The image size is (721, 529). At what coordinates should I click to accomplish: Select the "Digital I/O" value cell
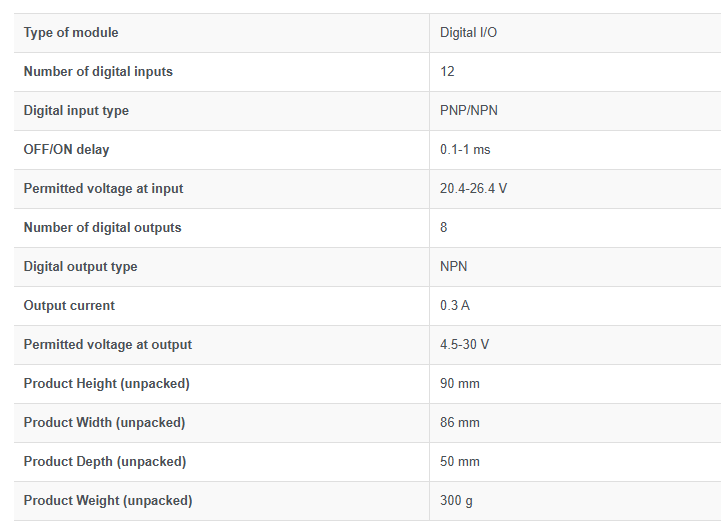[x=468, y=33]
